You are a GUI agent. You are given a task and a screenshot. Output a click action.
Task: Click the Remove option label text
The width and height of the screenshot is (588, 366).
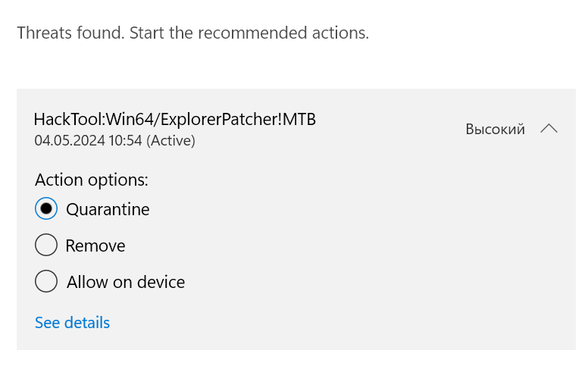tap(95, 246)
